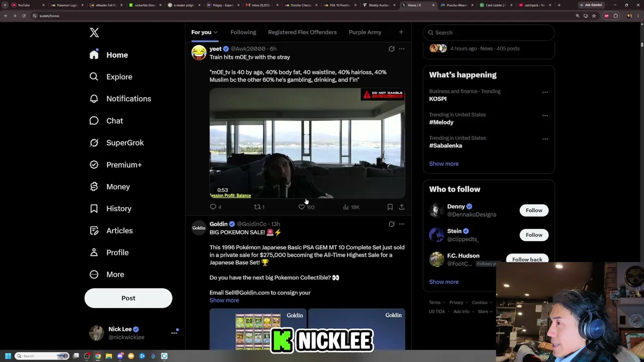Click the Grok icon on Goldin's post
The image size is (644, 362).
[x=391, y=224]
